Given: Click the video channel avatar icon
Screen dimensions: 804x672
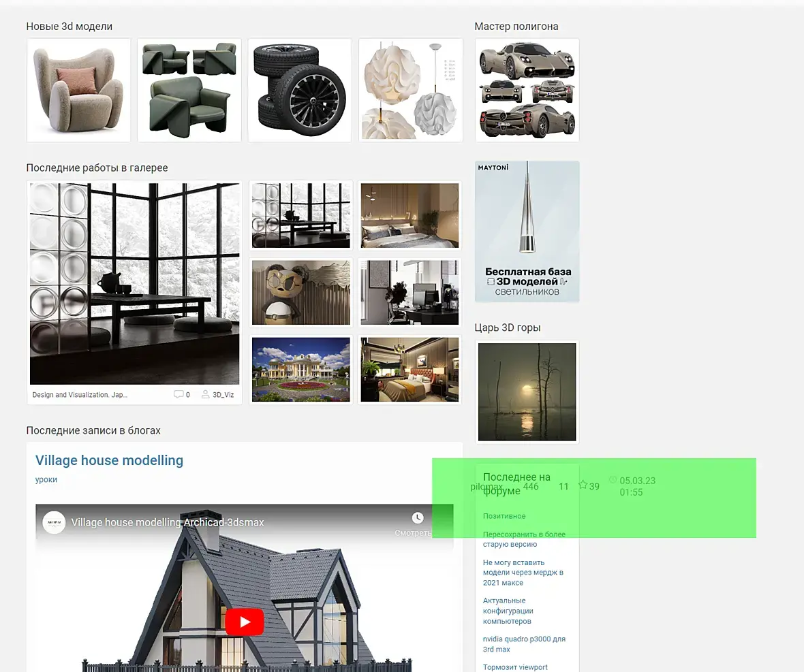Looking at the screenshot, I should coord(54,522).
